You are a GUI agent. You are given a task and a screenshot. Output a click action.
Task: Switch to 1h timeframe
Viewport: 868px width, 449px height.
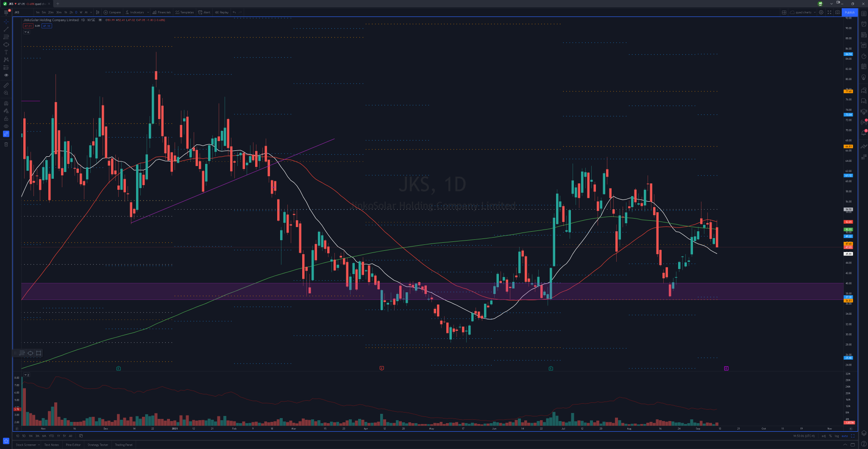click(x=66, y=12)
